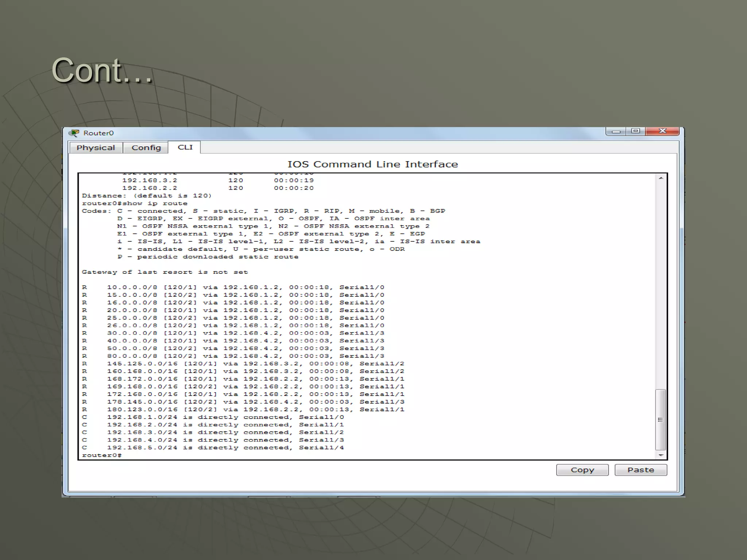Click the vertical scrollbar thumb in terminal
The image size is (747, 560).
point(661,420)
